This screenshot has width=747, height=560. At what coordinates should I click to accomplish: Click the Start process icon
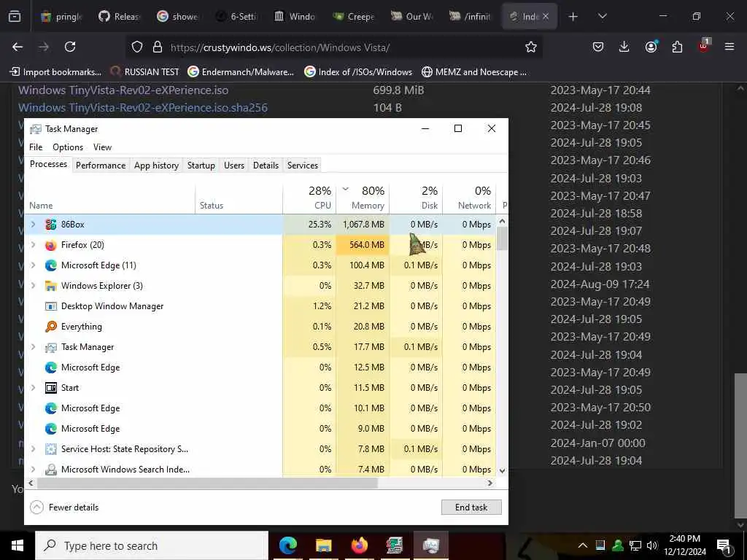point(50,388)
